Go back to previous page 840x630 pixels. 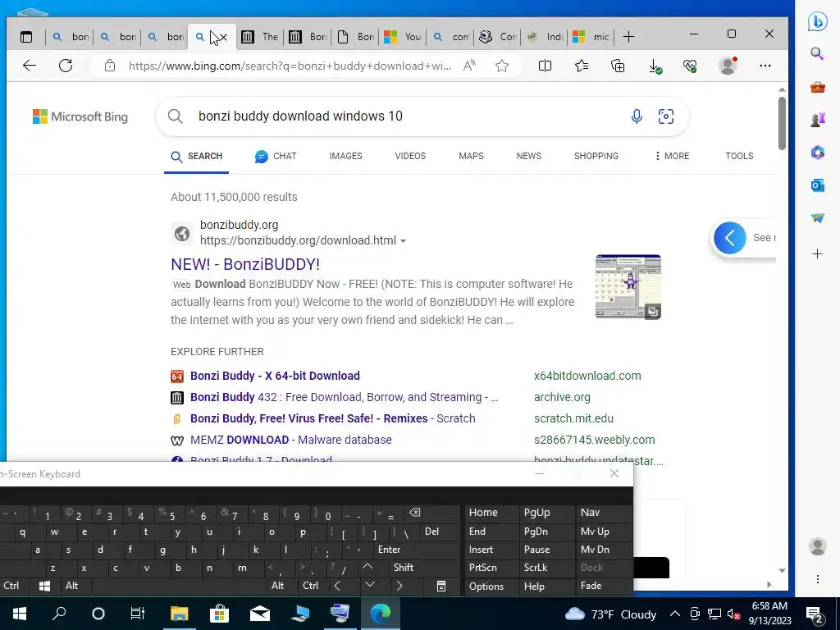(x=30, y=66)
